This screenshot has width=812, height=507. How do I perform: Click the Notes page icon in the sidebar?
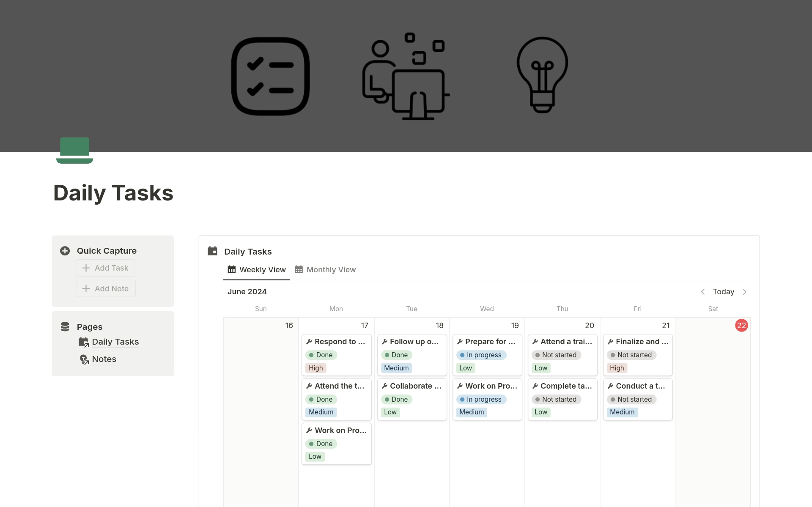click(x=83, y=359)
